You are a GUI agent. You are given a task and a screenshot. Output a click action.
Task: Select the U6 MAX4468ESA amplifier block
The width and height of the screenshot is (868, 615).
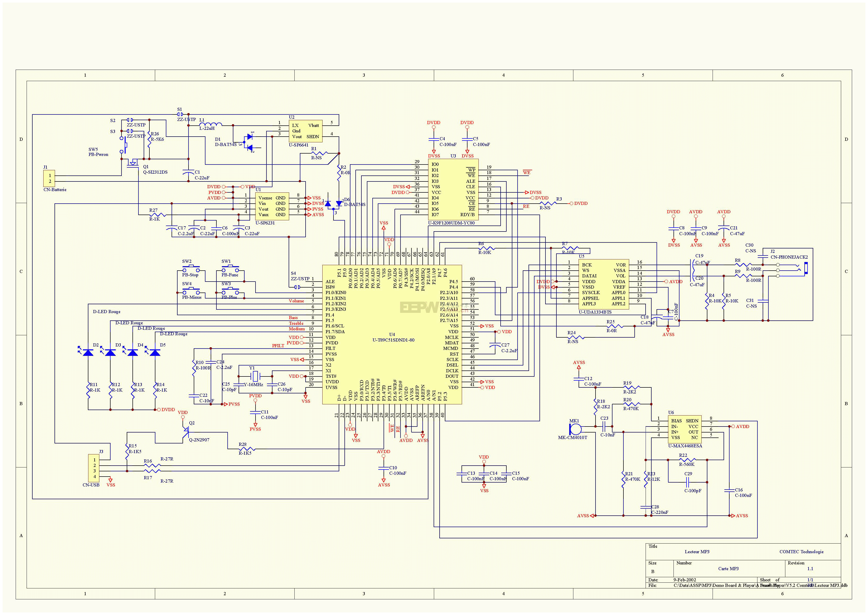(685, 429)
